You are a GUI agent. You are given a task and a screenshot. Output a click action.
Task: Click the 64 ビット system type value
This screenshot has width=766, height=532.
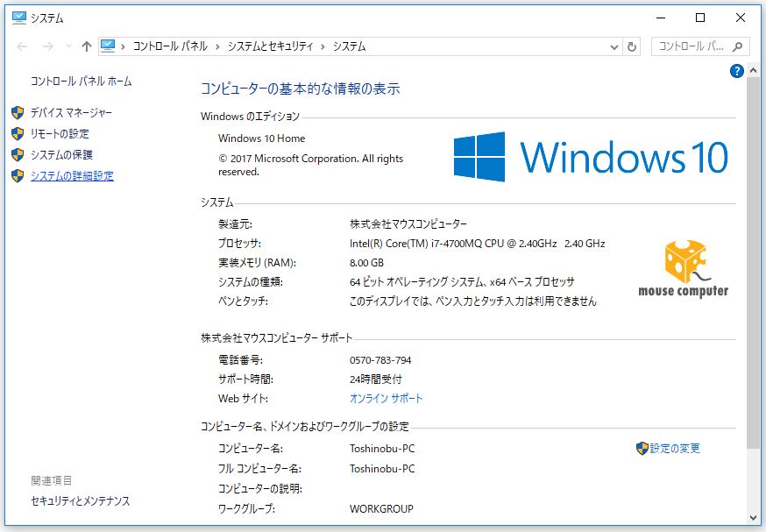click(462, 282)
